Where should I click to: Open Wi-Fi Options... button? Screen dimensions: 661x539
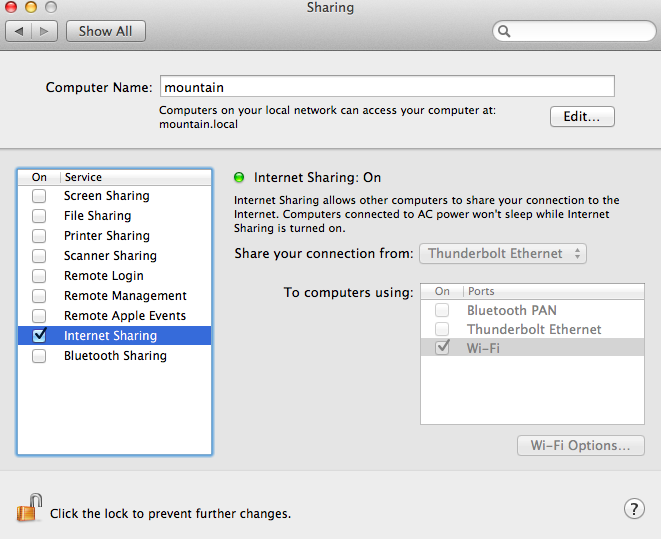coord(580,445)
